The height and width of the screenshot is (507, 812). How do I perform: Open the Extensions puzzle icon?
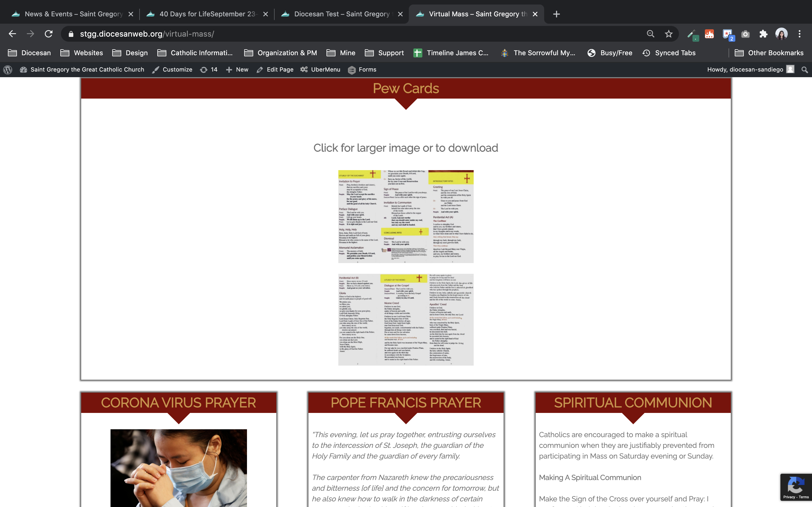pos(763,34)
